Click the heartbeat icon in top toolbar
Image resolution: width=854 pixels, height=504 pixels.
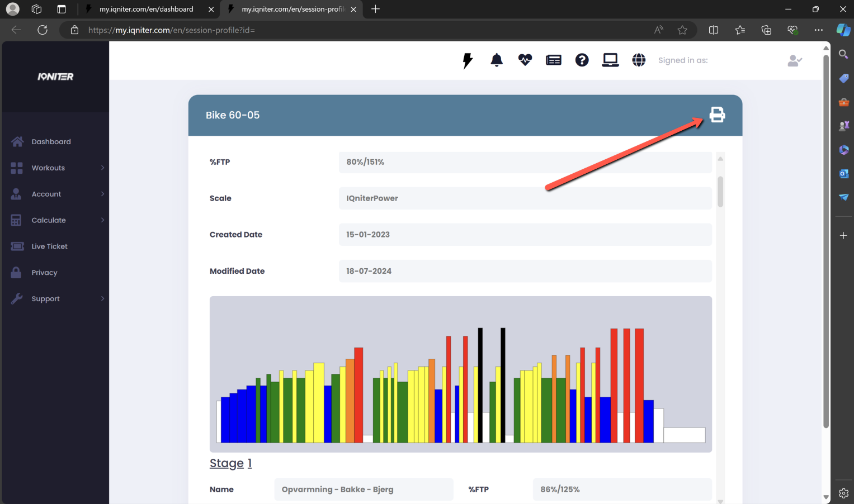(525, 60)
